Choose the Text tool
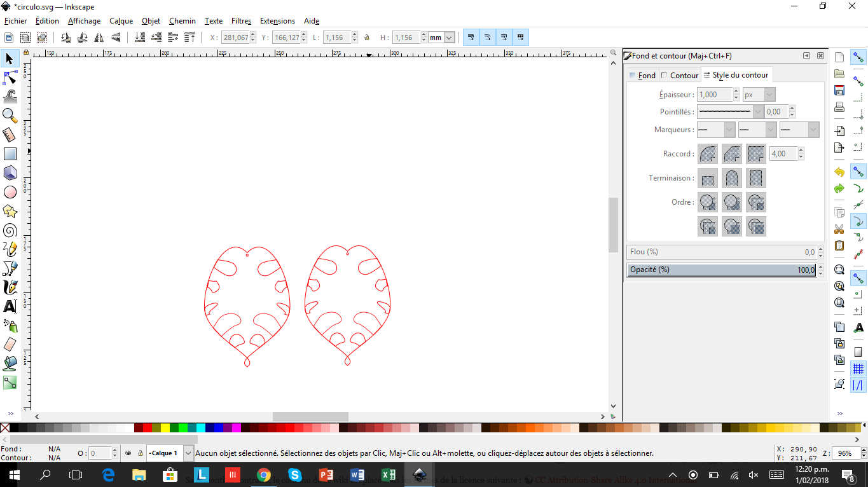Screen dimensions: 868x487 (10, 306)
